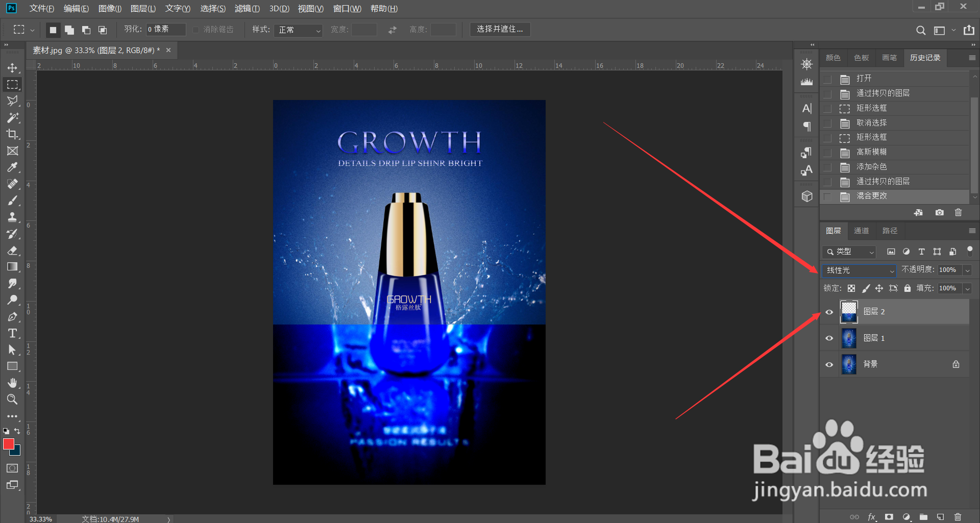Click the share icon at top right
This screenshot has width=980, height=523.
coord(969,30)
